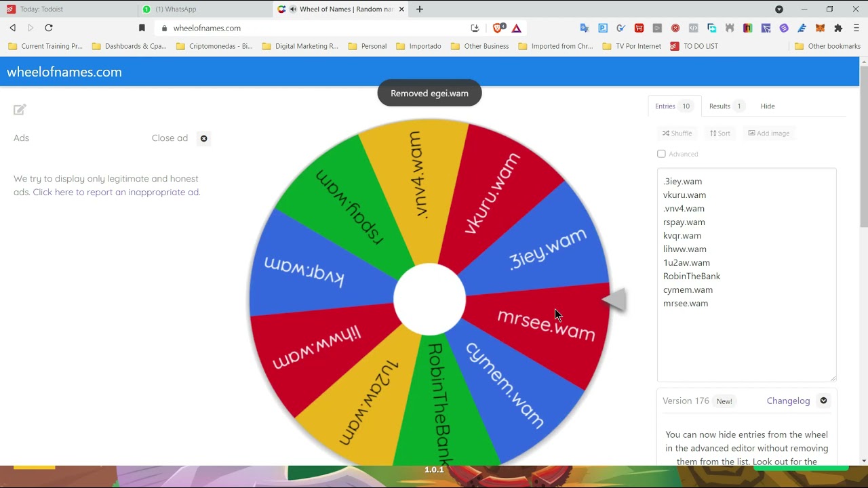The image size is (868, 488).
Task: Click the red target extension icon
Action: (x=675, y=28)
